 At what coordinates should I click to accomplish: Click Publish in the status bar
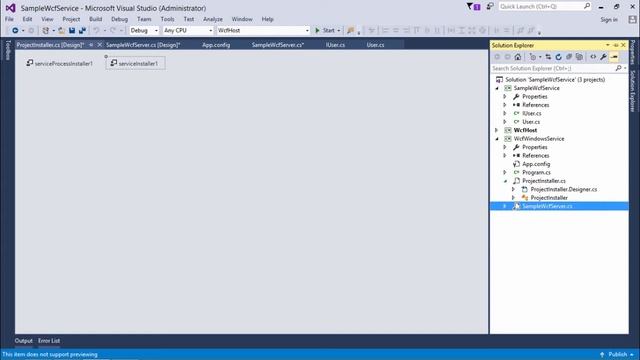point(617,354)
